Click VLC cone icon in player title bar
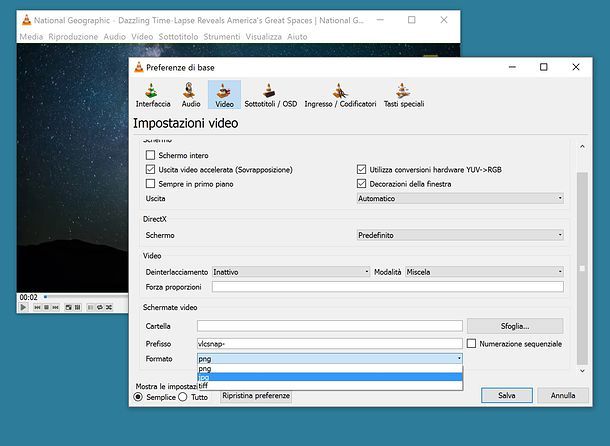 click(x=26, y=20)
